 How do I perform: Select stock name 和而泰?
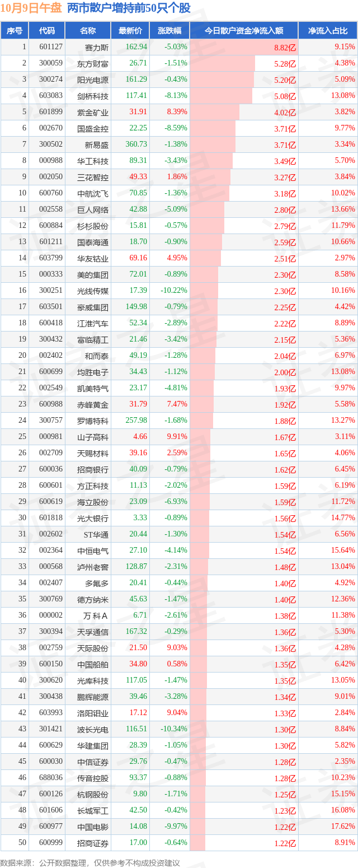pyautogui.click(x=97, y=356)
